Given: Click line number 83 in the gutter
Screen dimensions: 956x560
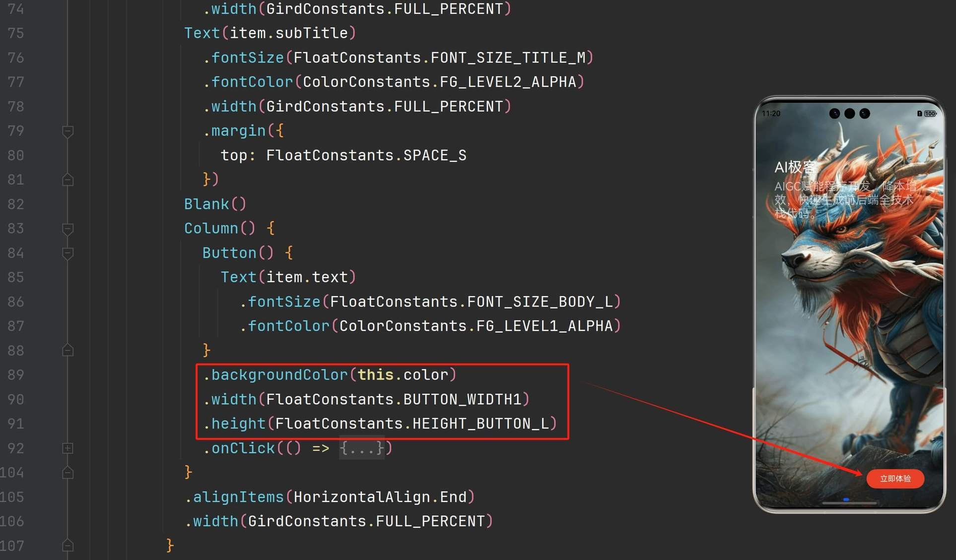Looking at the screenshot, I should 16,229.
